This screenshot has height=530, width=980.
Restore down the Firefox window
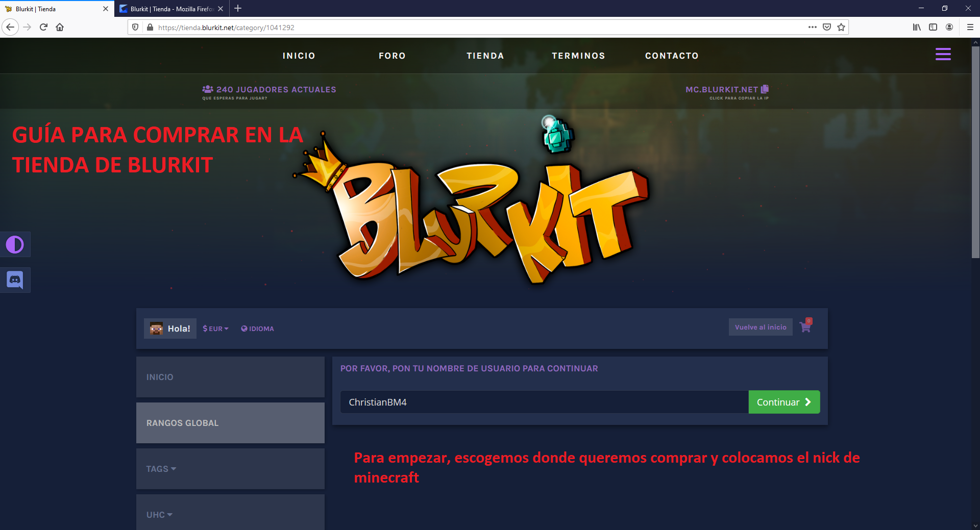[945, 8]
